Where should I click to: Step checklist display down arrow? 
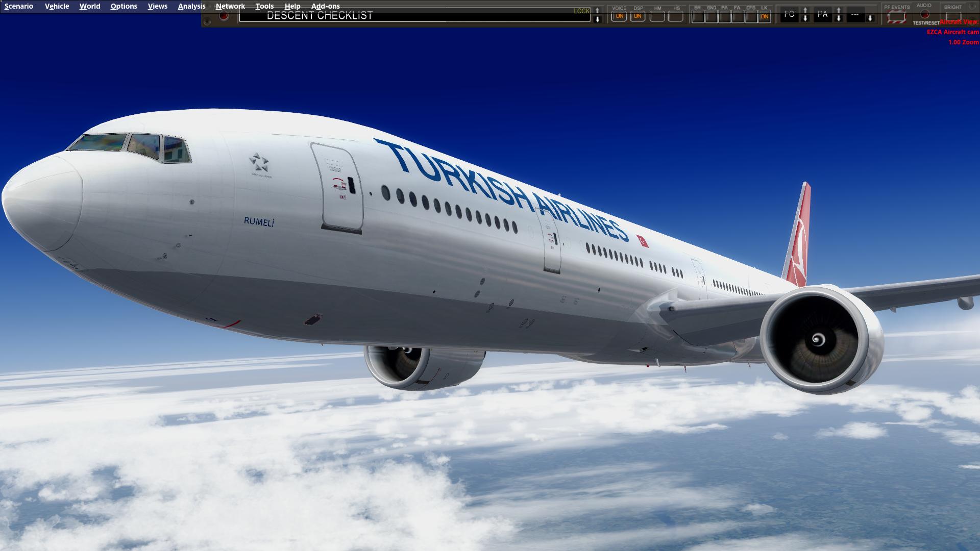pos(597,19)
